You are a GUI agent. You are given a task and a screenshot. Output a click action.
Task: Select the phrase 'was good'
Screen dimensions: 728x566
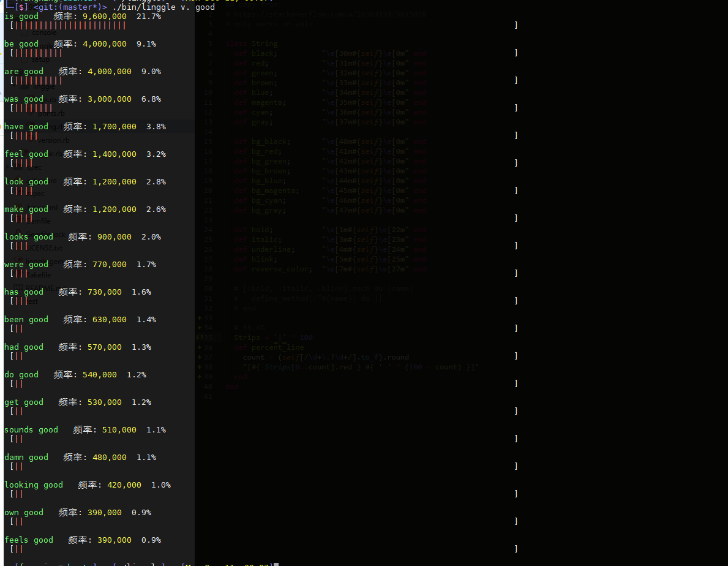(24, 99)
